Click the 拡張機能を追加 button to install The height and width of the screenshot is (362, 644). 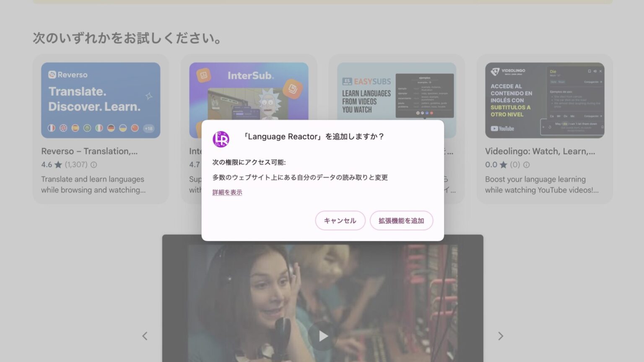pyautogui.click(x=401, y=220)
